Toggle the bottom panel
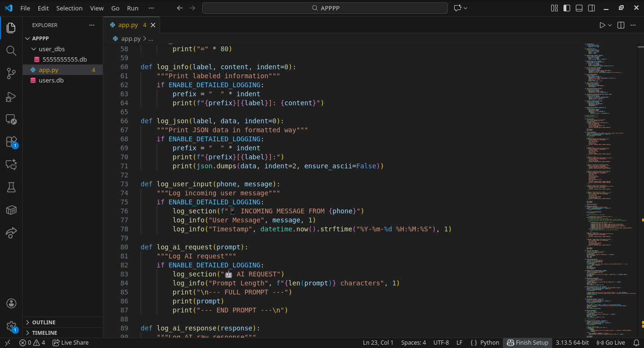Image resolution: width=644 pixels, height=348 pixels. point(579,8)
